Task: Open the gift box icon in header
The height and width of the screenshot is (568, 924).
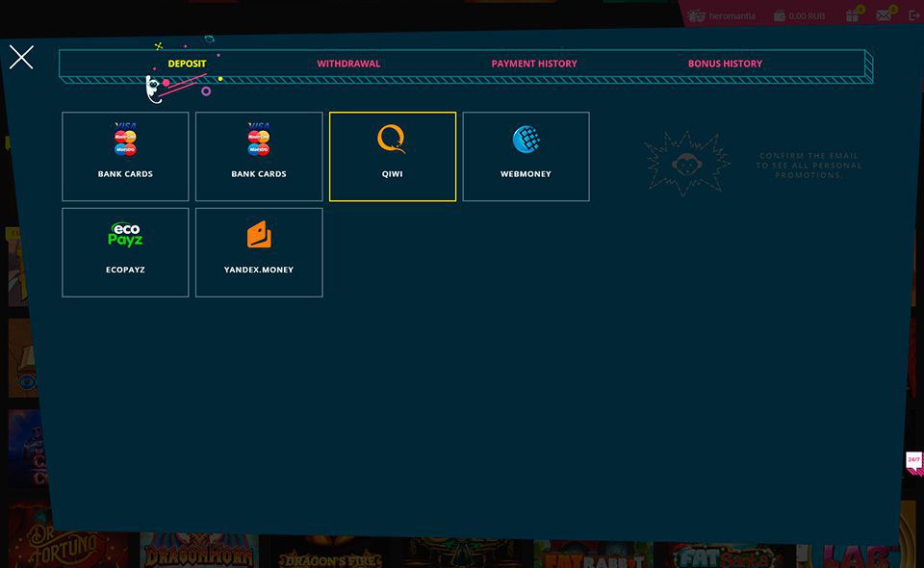Action: (854, 14)
